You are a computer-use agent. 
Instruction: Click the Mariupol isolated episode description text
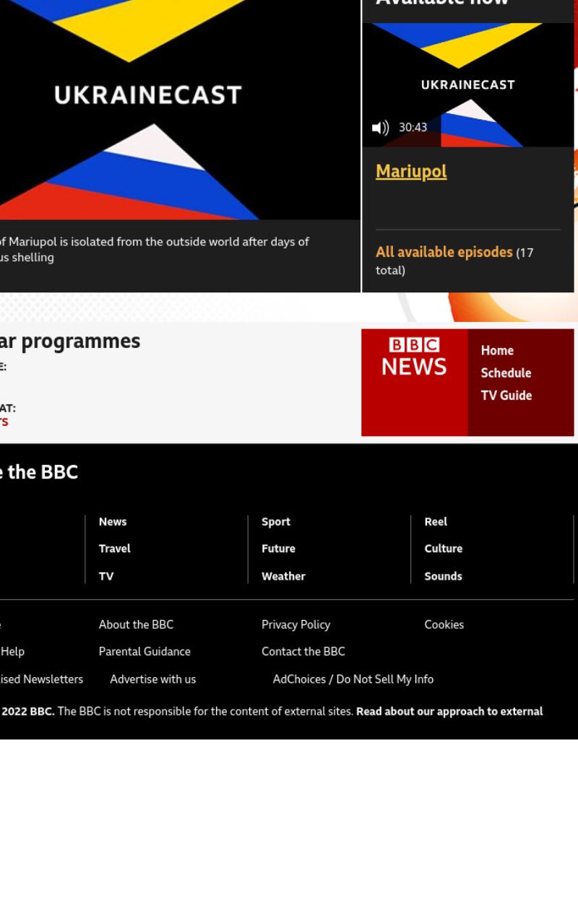tap(155, 250)
